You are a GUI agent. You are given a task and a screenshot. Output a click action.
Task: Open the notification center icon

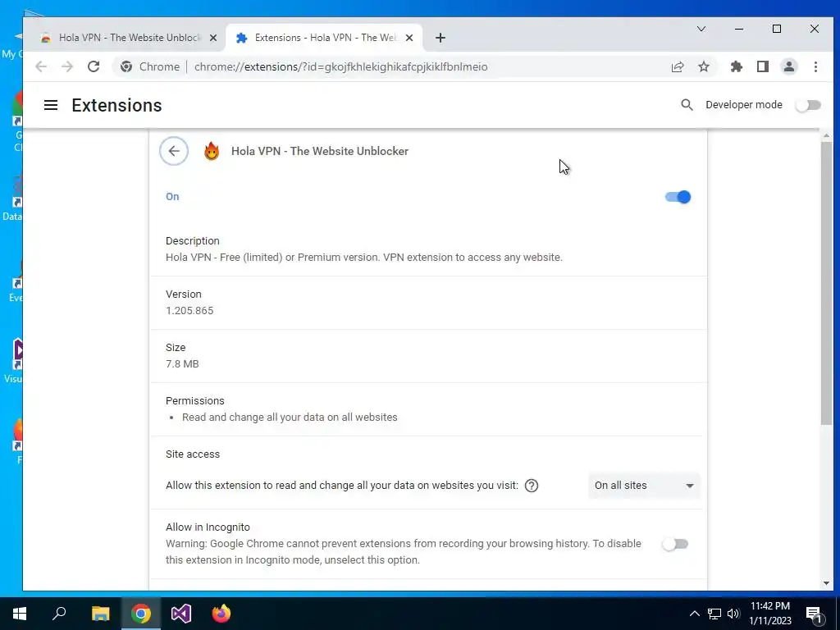coord(814,614)
